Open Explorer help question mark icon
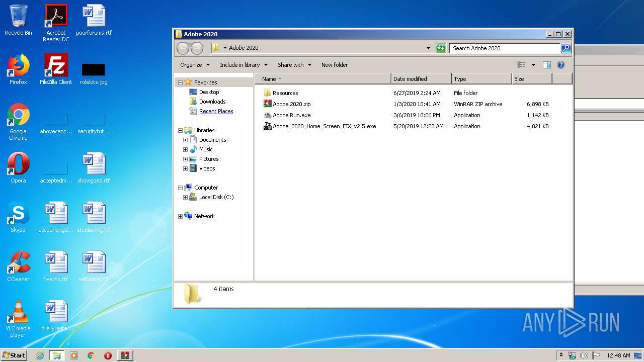Screen dimensions: 644x362 point(561,65)
